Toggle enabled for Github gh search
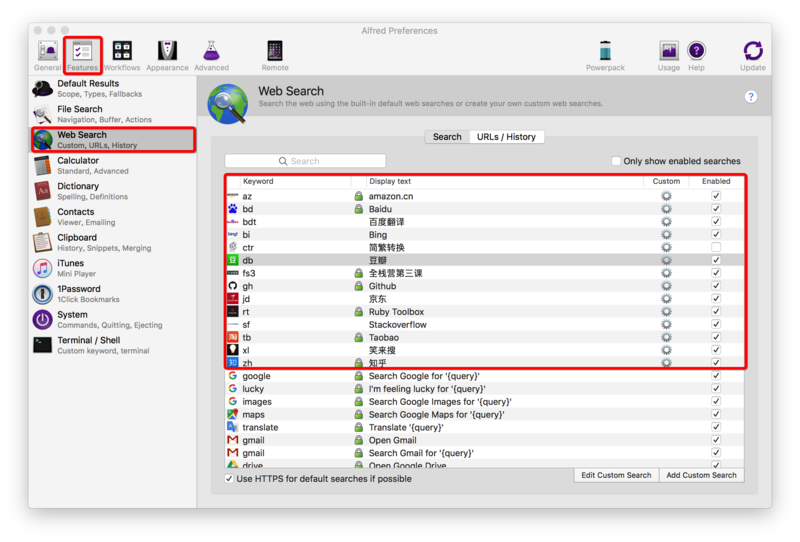This screenshot has width=800, height=542. tap(716, 286)
